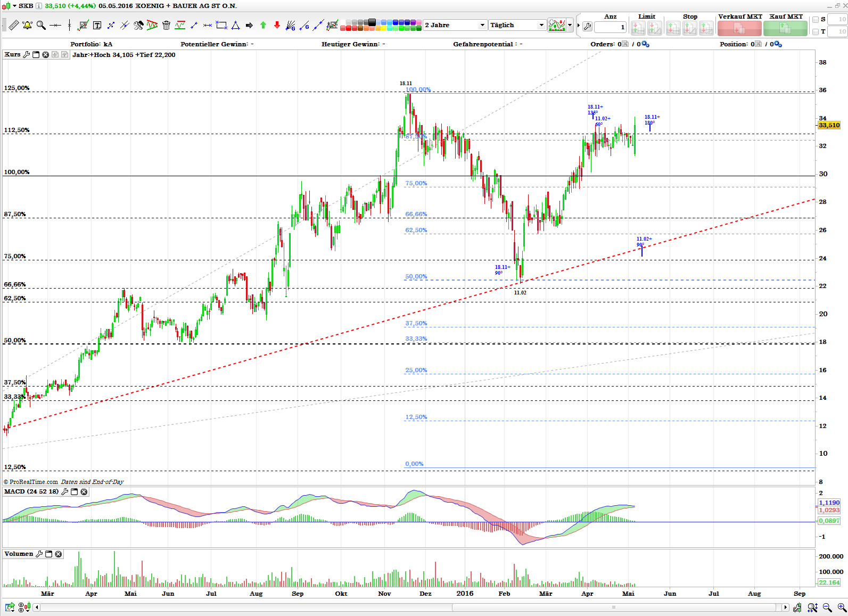Select the red-green triangle pattern tool

tap(152, 25)
